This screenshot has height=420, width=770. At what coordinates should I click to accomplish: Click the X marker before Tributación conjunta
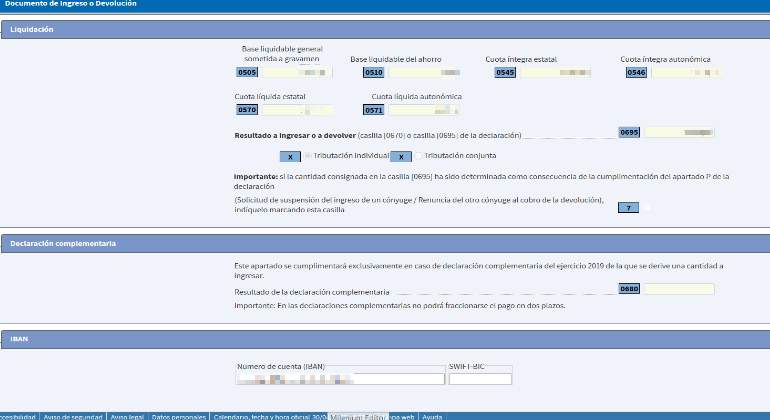(x=401, y=157)
